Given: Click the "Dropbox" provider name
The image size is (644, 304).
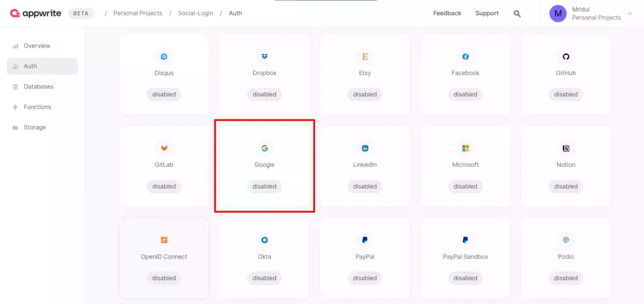Looking at the screenshot, I should pyautogui.click(x=265, y=73).
